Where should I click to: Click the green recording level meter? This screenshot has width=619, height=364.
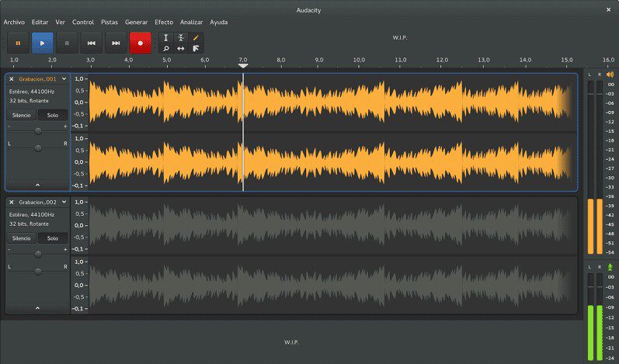point(596,317)
